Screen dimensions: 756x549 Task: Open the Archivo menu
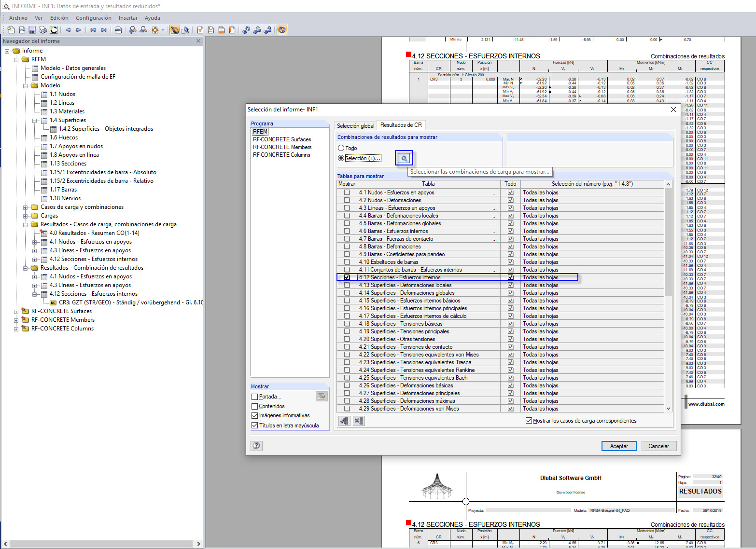click(18, 18)
